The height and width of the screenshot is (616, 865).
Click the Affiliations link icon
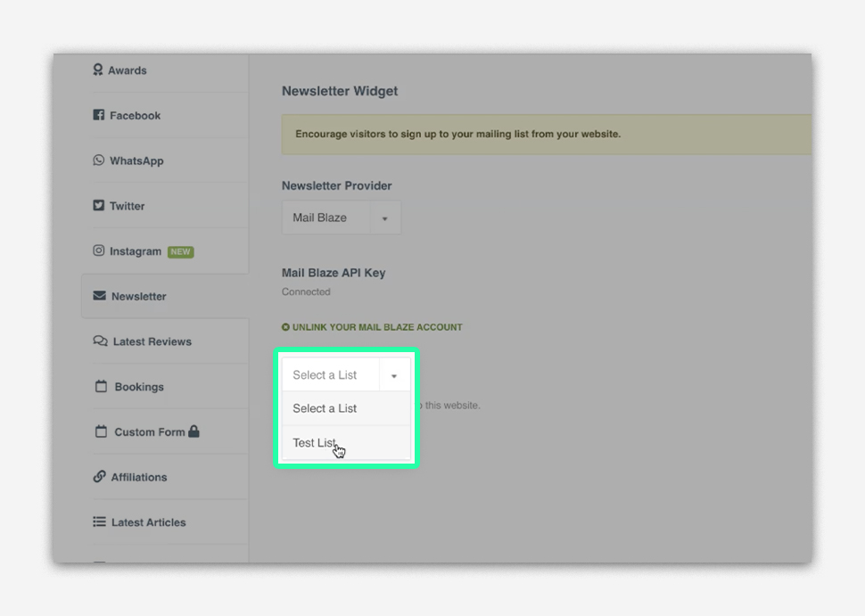pos(99,477)
